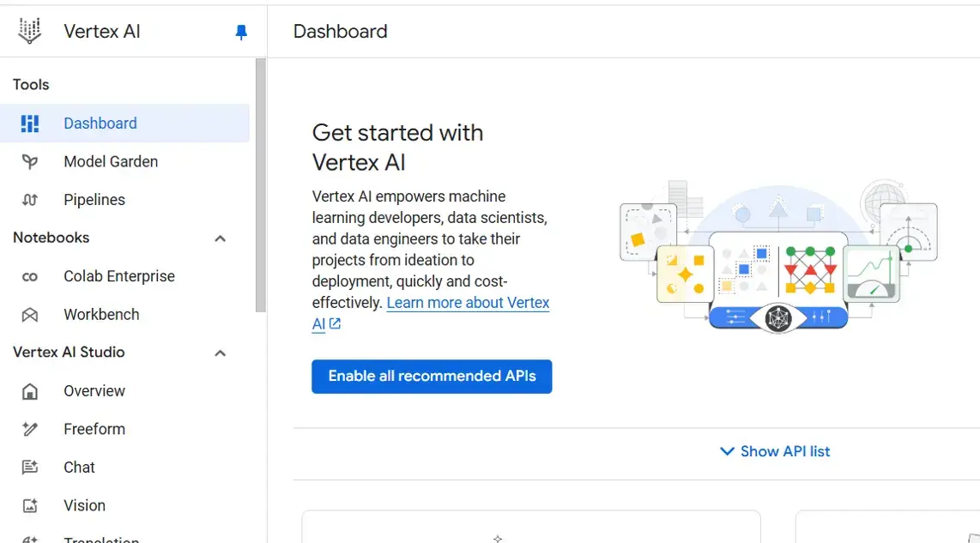Open Learn more about Vertex AI link
Viewport: 980px width, 543px height.
point(468,303)
